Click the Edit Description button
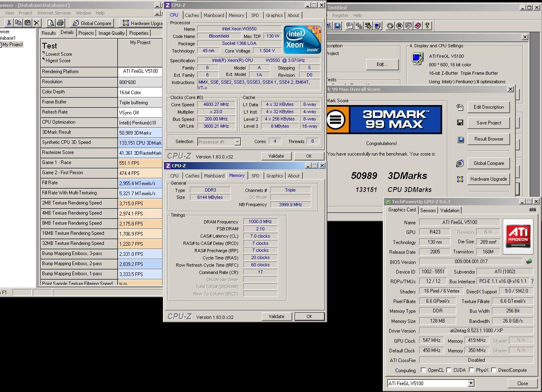The height and width of the screenshot is (392, 542). pyautogui.click(x=489, y=107)
